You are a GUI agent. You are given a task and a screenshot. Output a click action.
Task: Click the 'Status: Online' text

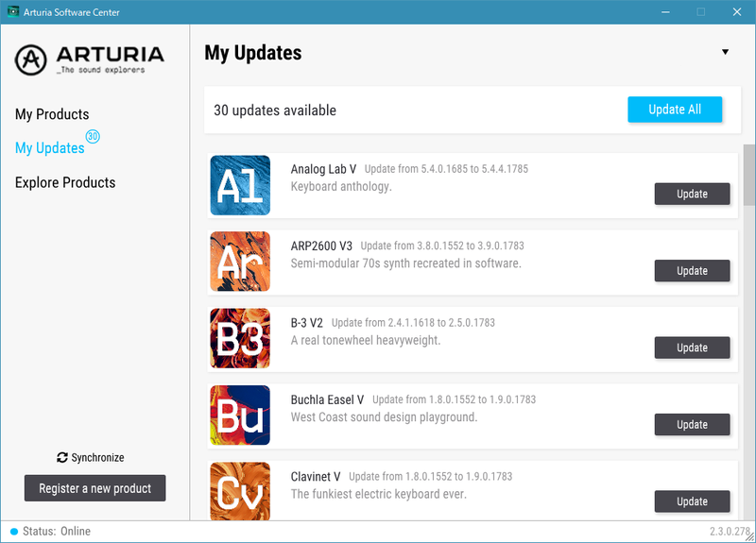click(x=57, y=532)
